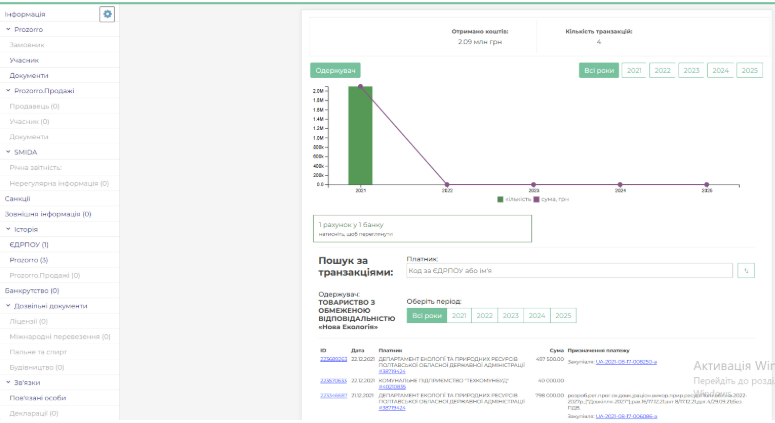Select 2025 in chart year filter
Viewport: 775px width, 423px height.
click(x=749, y=70)
